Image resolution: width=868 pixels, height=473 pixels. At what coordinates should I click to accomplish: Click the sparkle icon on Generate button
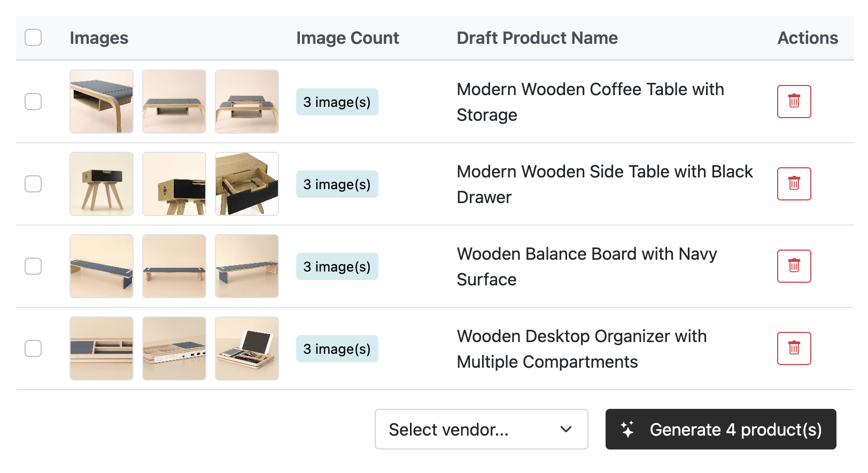click(x=627, y=429)
